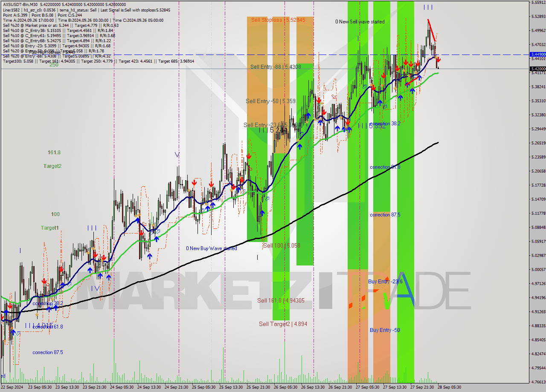Click the 'Sell Stoploss | 5.52845' label
The height and width of the screenshot is (392, 546).
pos(278,20)
